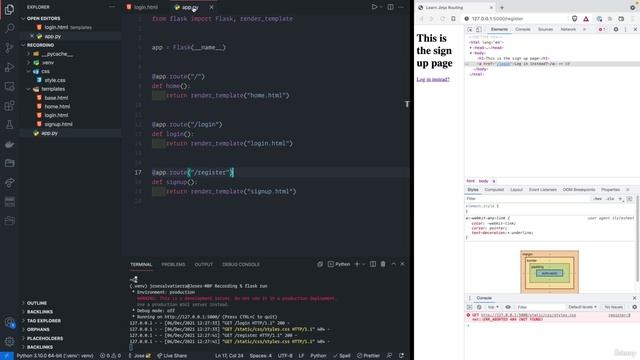Open DevTools settings gear

616,29
